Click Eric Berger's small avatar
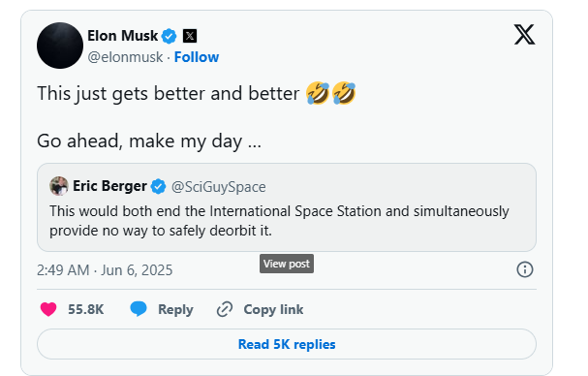Screen dimensions: 588x376 coord(59,186)
